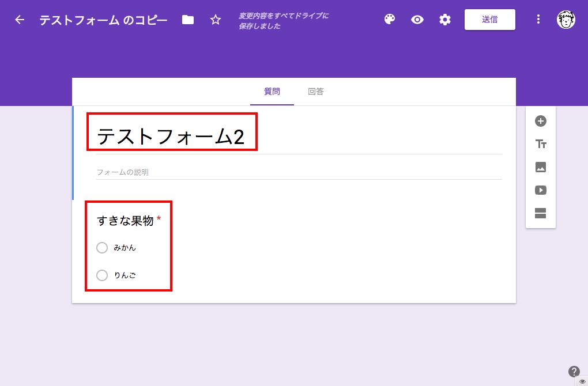Image resolution: width=588 pixels, height=386 pixels.
Task: Click the 送信 send button
Action: (x=490, y=20)
